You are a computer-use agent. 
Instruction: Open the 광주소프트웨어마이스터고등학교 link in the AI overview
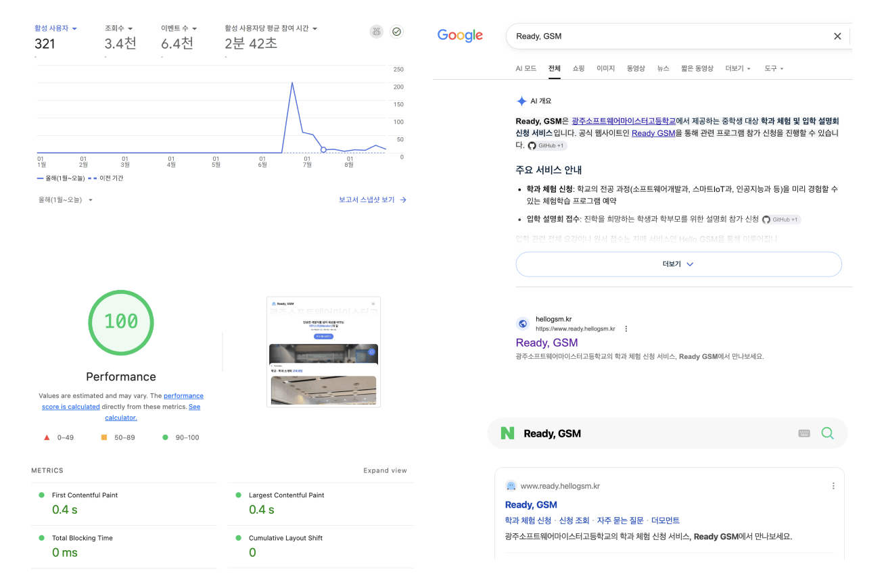624,120
